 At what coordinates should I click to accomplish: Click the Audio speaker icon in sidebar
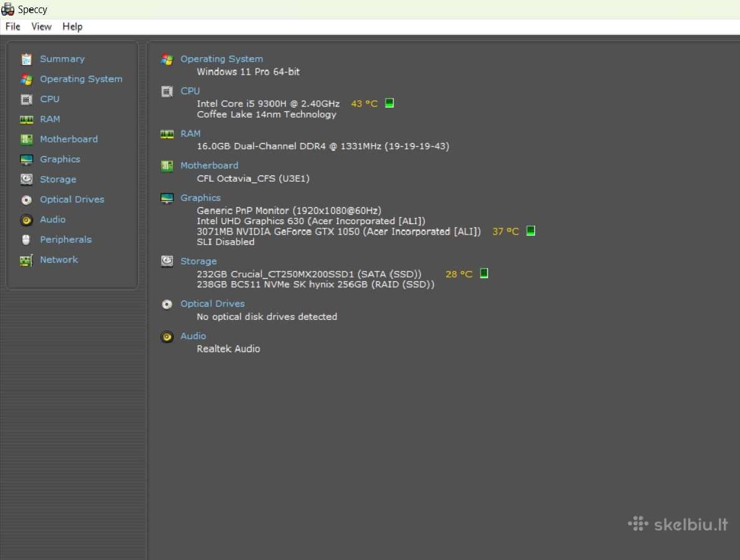click(26, 220)
